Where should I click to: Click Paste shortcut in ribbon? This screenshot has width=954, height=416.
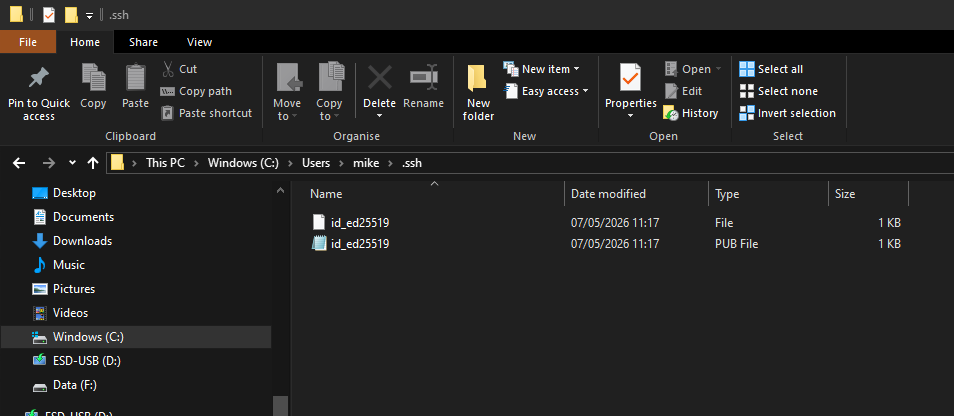click(206, 113)
